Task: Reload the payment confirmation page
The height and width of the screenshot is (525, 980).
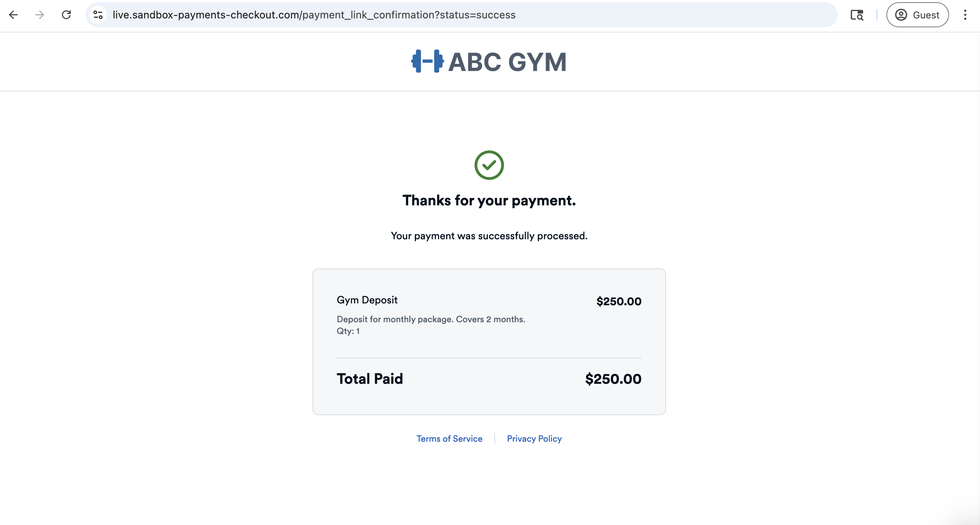Action: (x=66, y=15)
